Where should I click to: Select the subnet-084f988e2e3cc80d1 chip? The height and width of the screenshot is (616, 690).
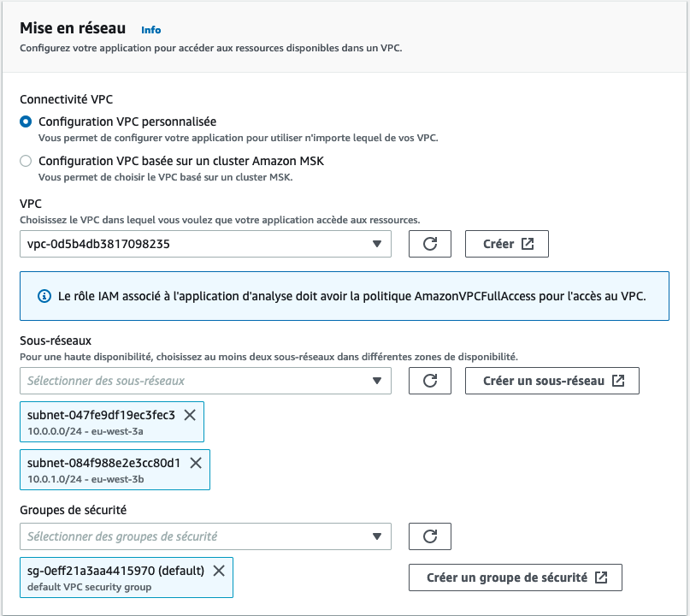[x=103, y=469]
